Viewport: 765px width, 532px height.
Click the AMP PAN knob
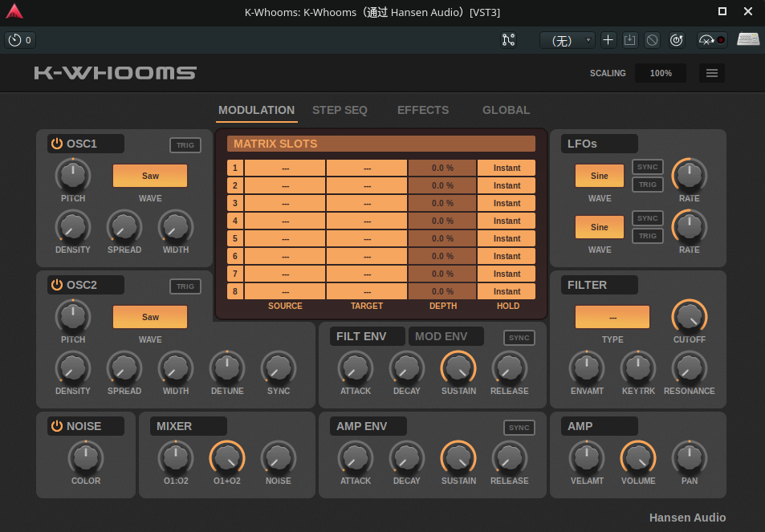(690, 458)
